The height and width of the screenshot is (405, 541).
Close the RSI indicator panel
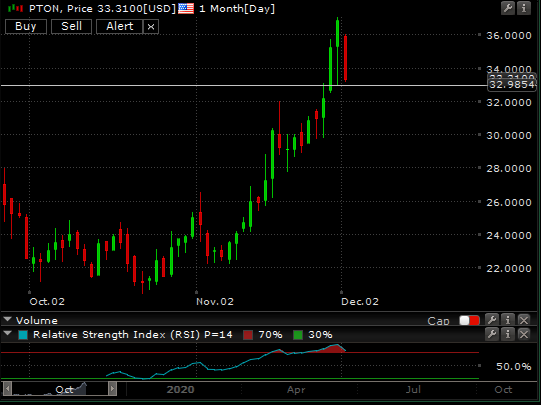[524, 334]
